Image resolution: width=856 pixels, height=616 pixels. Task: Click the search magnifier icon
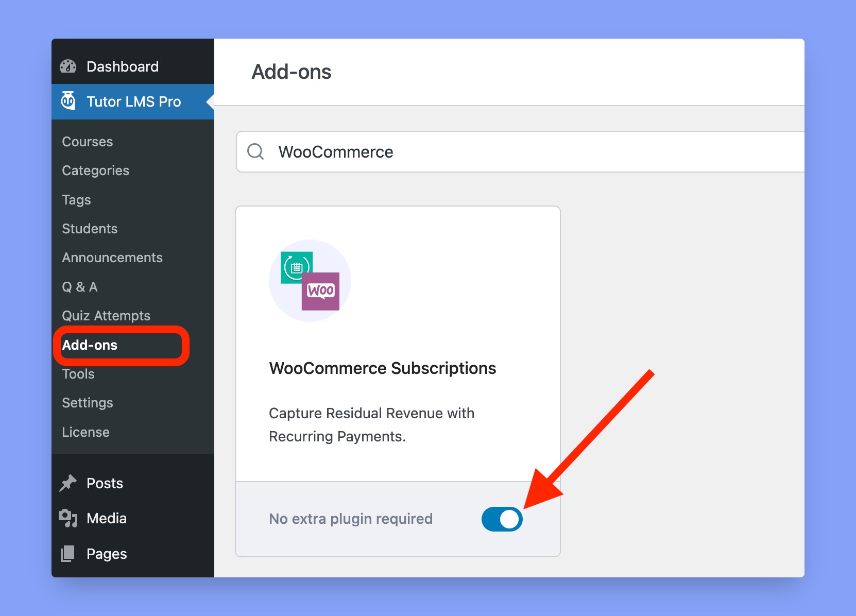(x=255, y=151)
